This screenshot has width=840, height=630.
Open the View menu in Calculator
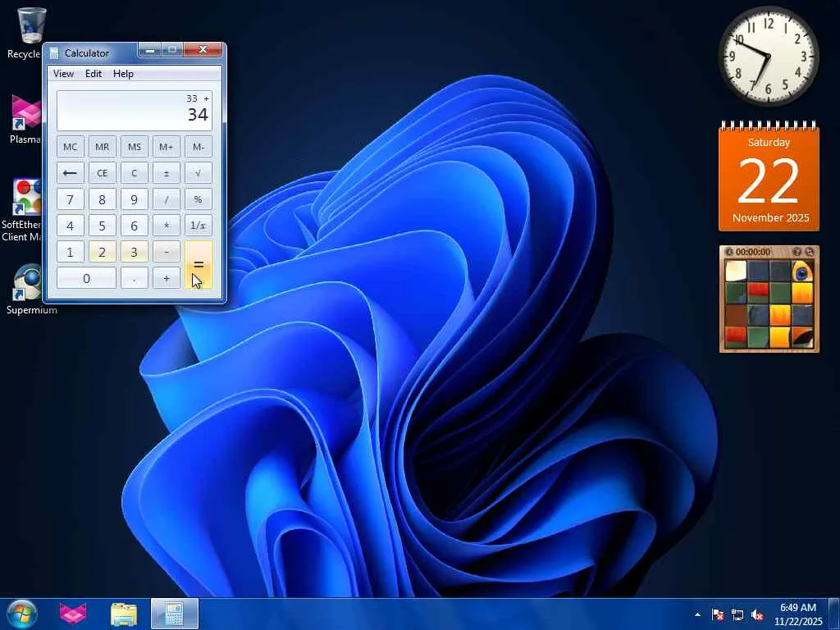click(x=63, y=73)
